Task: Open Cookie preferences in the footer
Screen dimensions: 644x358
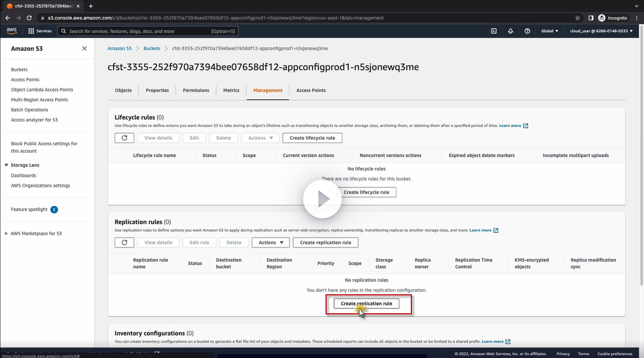Action: [615, 354]
